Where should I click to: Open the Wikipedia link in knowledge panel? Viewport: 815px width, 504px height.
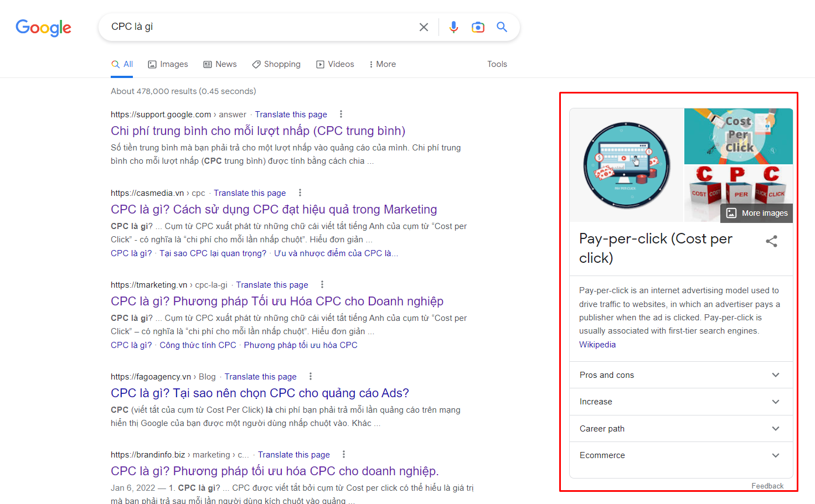tap(597, 344)
